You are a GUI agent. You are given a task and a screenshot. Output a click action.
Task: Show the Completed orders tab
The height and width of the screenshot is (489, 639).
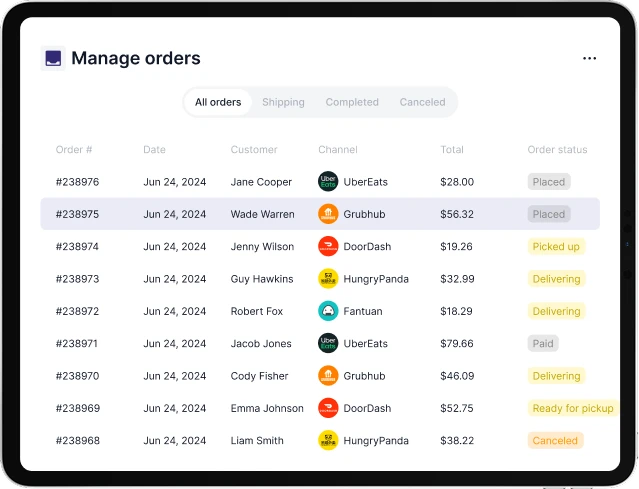pyautogui.click(x=352, y=102)
